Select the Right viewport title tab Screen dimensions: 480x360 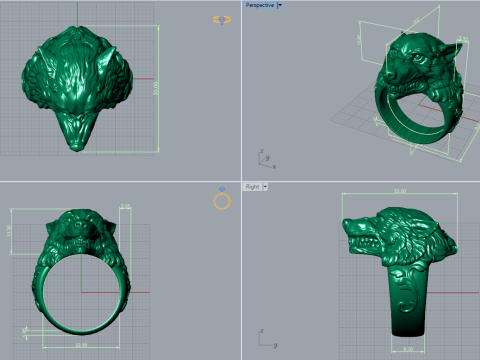pos(252,187)
